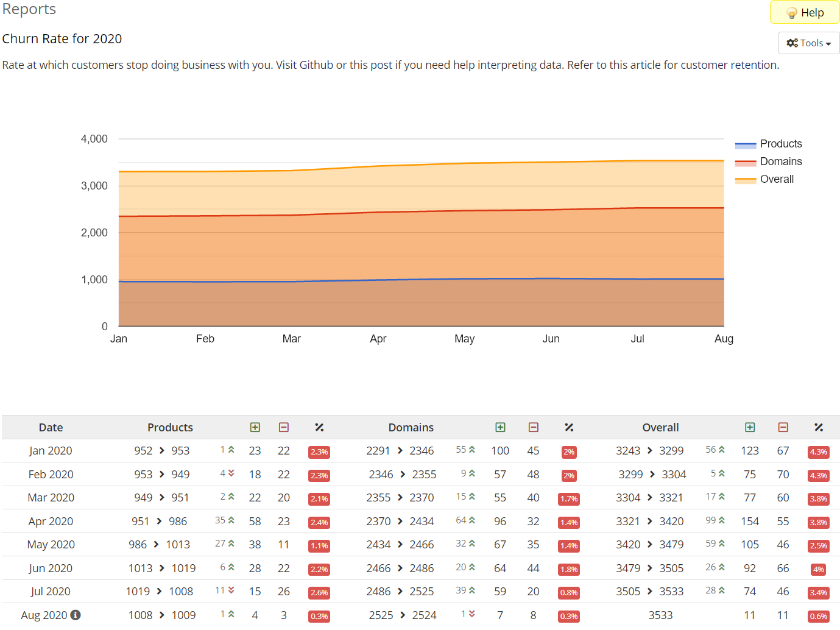The image size is (840, 630).
Task: Click the up arrow beside Apr Domains change 64
Action: (472, 520)
